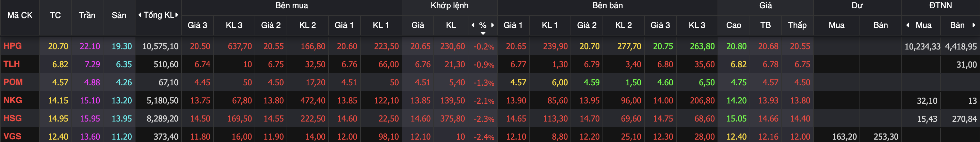Screen dimensions: 980x142
Task: Open the NKG stock symbol
Action: pyautogui.click(x=13, y=100)
